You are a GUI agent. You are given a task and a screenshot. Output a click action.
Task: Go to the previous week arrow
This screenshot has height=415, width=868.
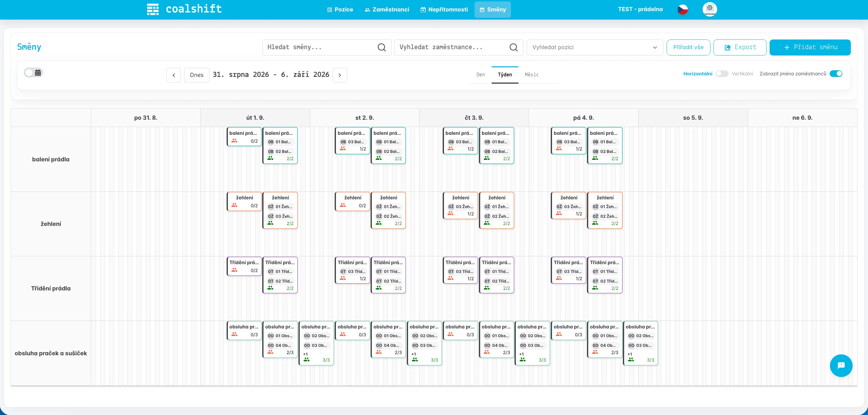(174, 75)
